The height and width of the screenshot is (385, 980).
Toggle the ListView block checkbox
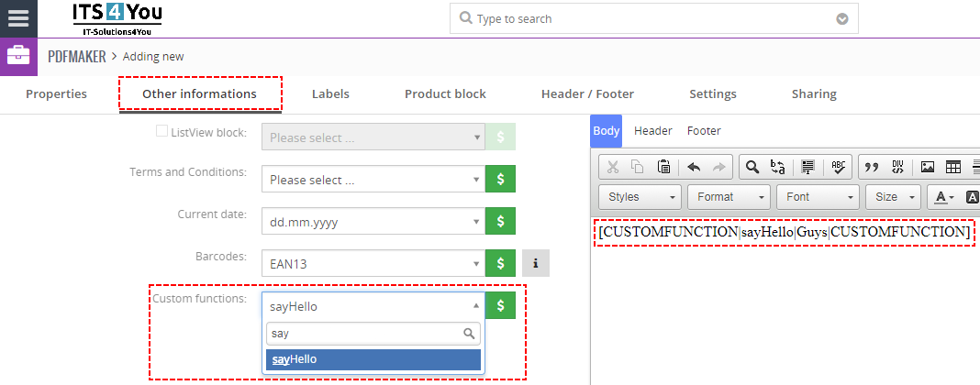[x=161, y=132]
